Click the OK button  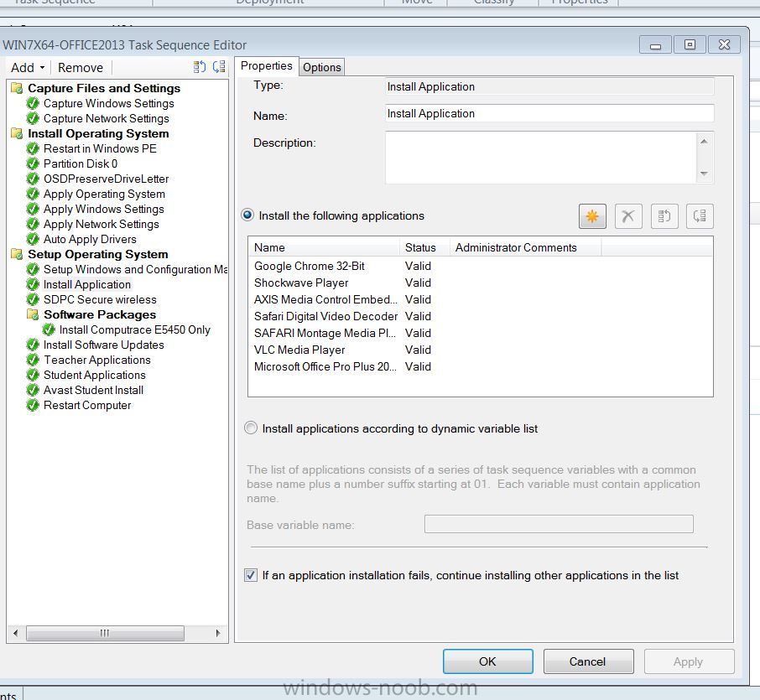tap(487, 661)
